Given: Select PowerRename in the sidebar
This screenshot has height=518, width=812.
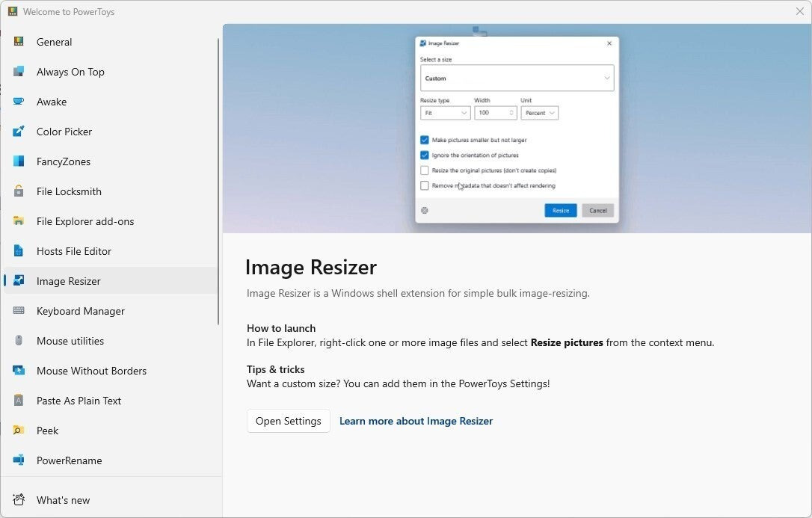Looking at the screenshot, I should (x=111, y=460).
